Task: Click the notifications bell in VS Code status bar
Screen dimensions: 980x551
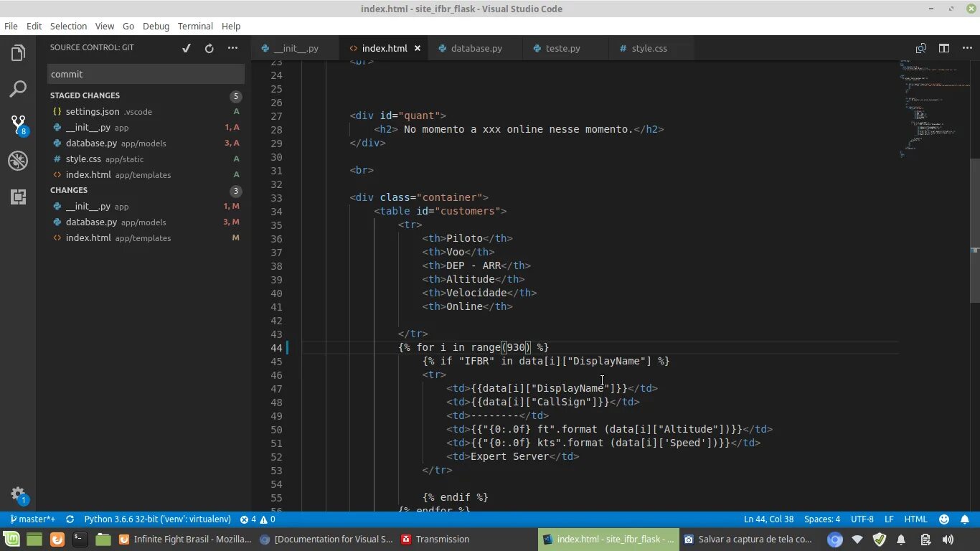Action: (x=965, y=519)
